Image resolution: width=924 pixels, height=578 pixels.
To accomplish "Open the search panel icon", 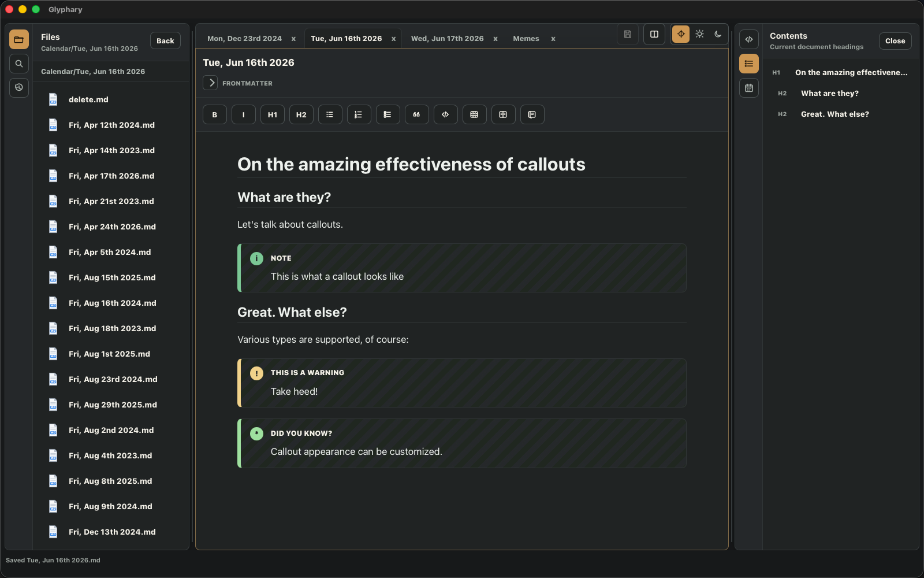I will [19, 64].
